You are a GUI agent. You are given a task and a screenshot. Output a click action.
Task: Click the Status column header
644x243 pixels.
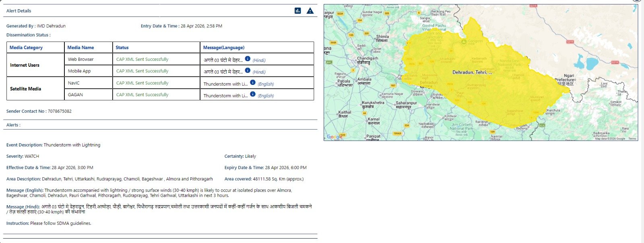122,47
